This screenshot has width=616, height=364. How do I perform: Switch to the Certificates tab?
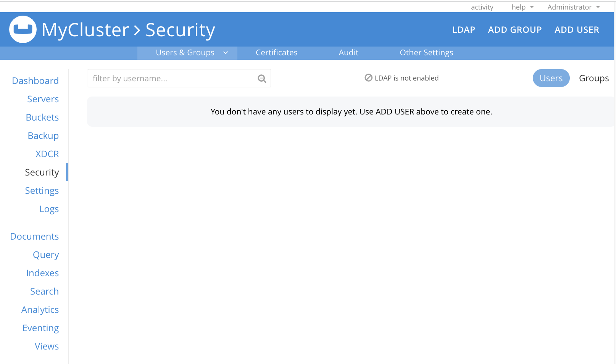coord(276,53)
